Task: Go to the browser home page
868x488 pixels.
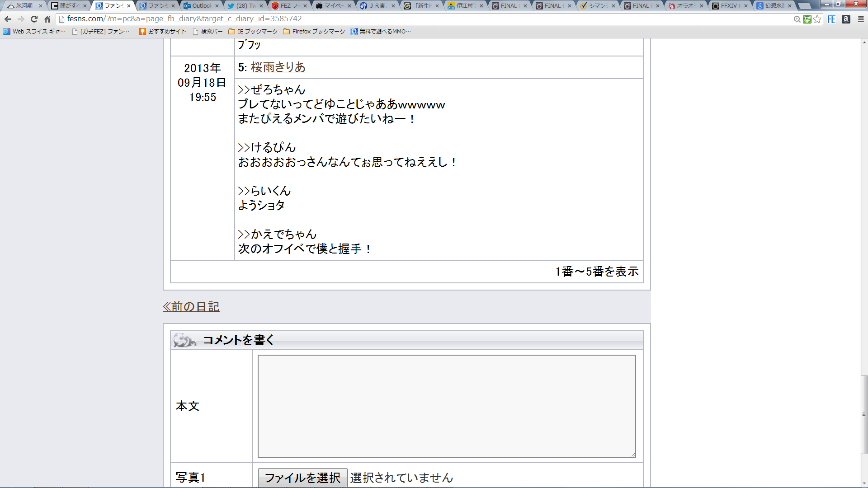Action: point(47,19)
